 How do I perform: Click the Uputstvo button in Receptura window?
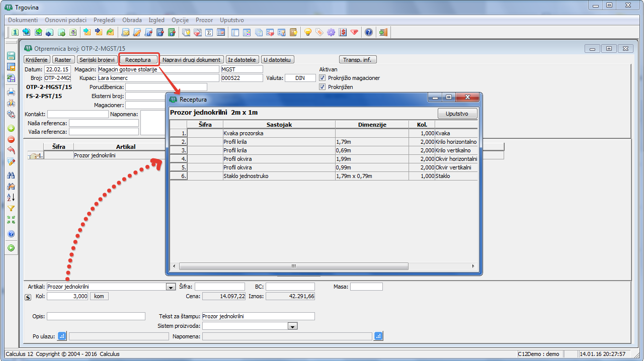coord(457,114)
